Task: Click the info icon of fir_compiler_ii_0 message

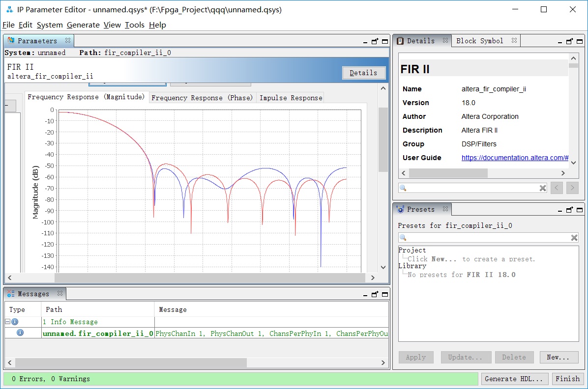Action: click(20, 333)
